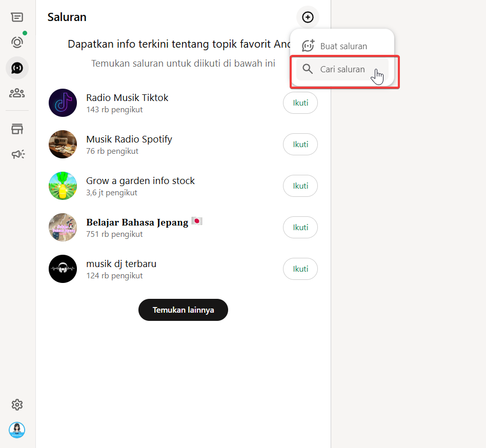Choose Cari saluran from the menu
The width and height of the screenshot is (486, 448).
tap(342, 69)
